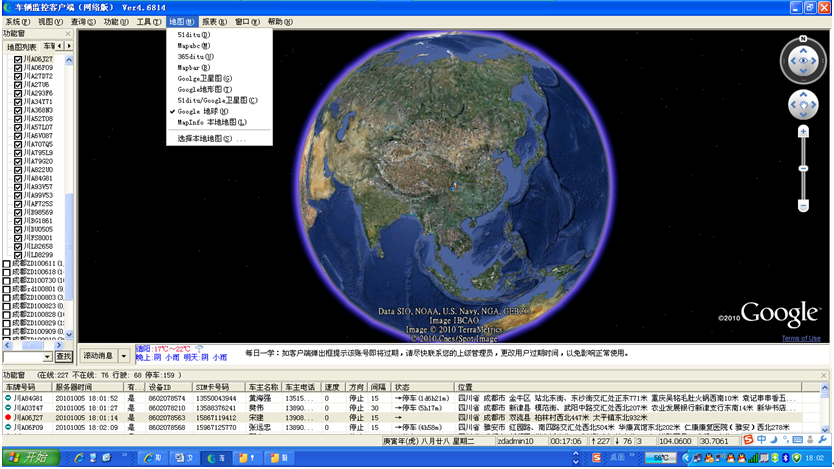The height and width of the screenshot is (469, 834).
Task: Click the eye icon in look-around control
Action: [x=802, y=62]
